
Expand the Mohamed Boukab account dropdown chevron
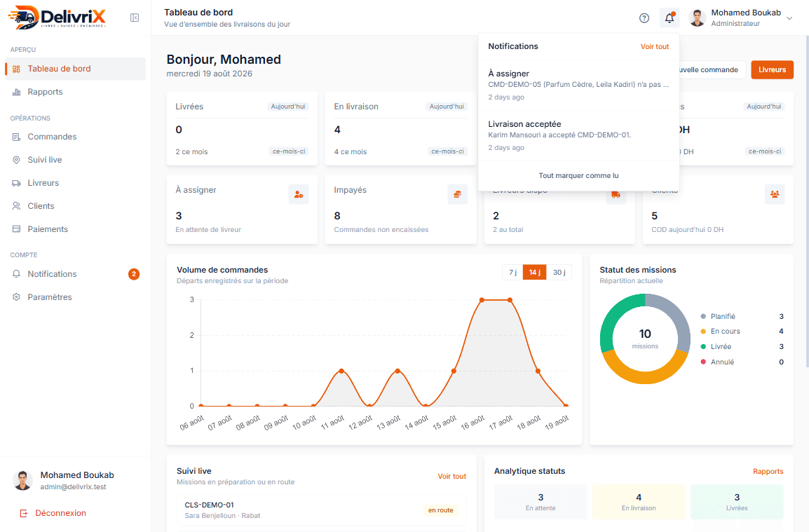pyautogui.click(x=789, y=18)
